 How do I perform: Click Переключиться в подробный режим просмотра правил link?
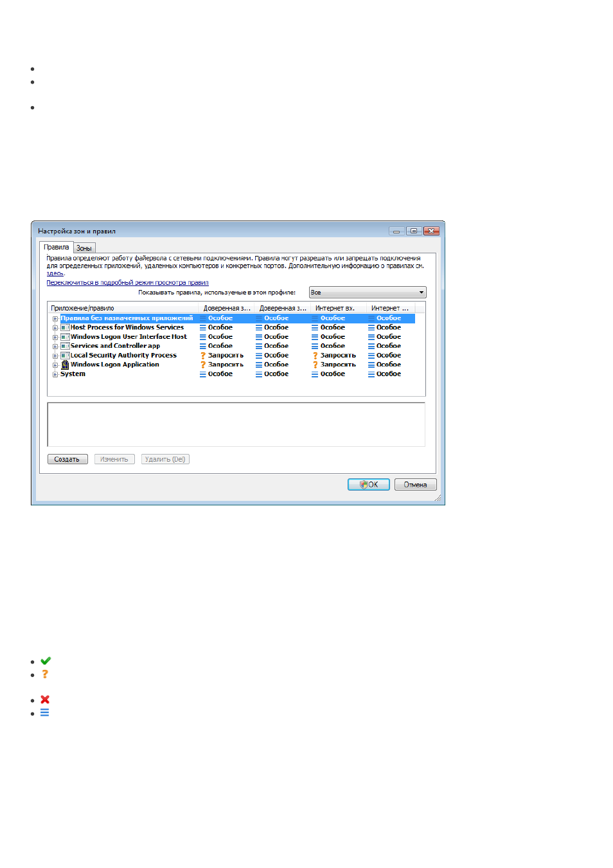click(x=127, y=283)
